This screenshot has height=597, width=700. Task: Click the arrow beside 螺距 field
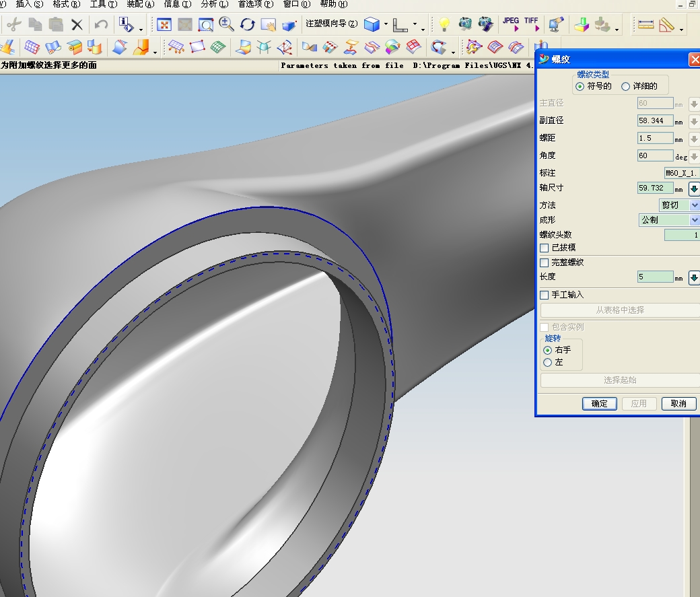[x=694, y=139]
